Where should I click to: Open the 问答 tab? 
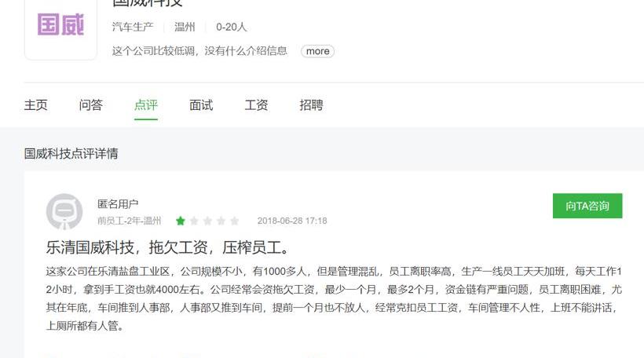click(x=91, y=105)
